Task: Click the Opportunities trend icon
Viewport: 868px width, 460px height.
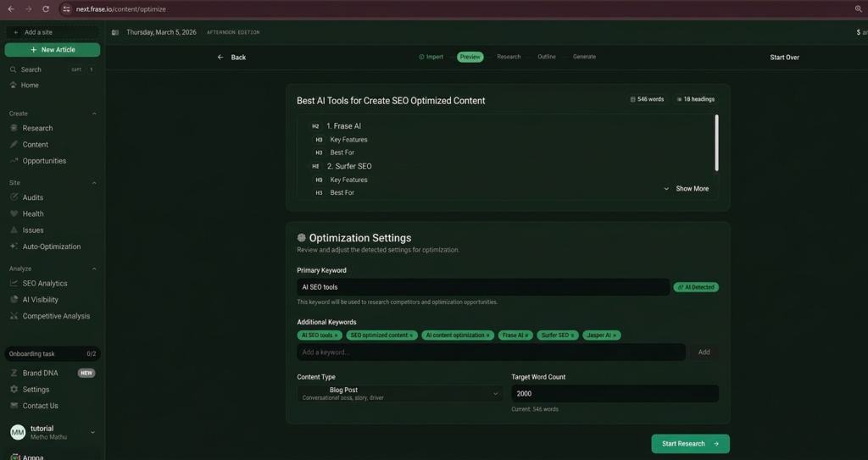Action: click(14, 160)
